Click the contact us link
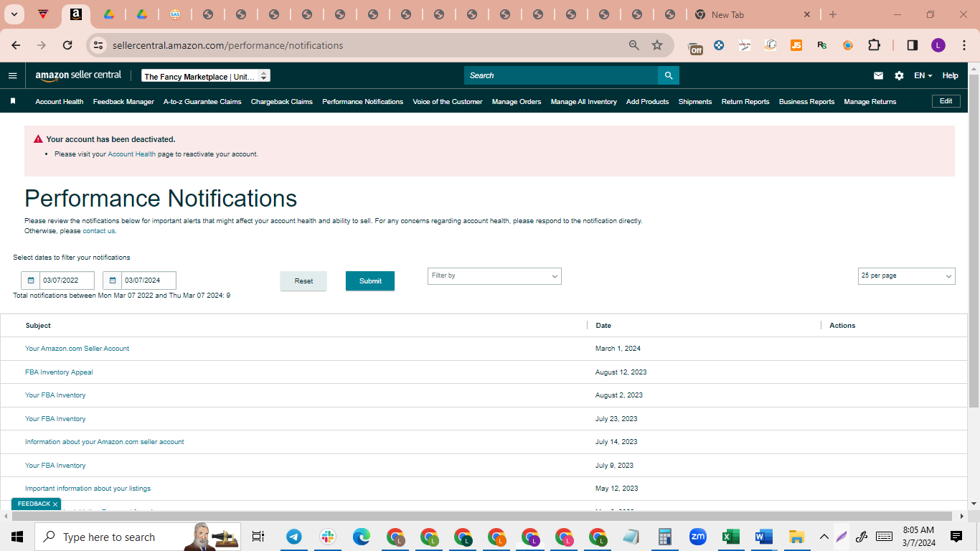Viewport: 980px width, 551px height. (98, 231)
